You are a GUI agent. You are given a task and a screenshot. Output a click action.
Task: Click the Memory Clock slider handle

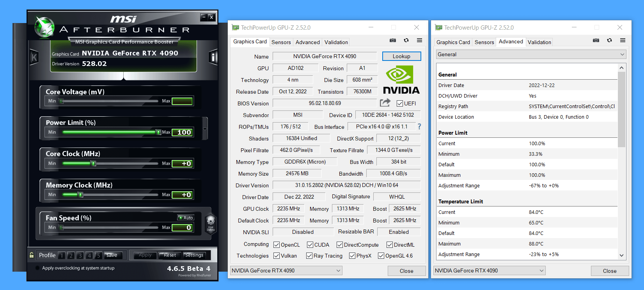(x=81, y=195)
